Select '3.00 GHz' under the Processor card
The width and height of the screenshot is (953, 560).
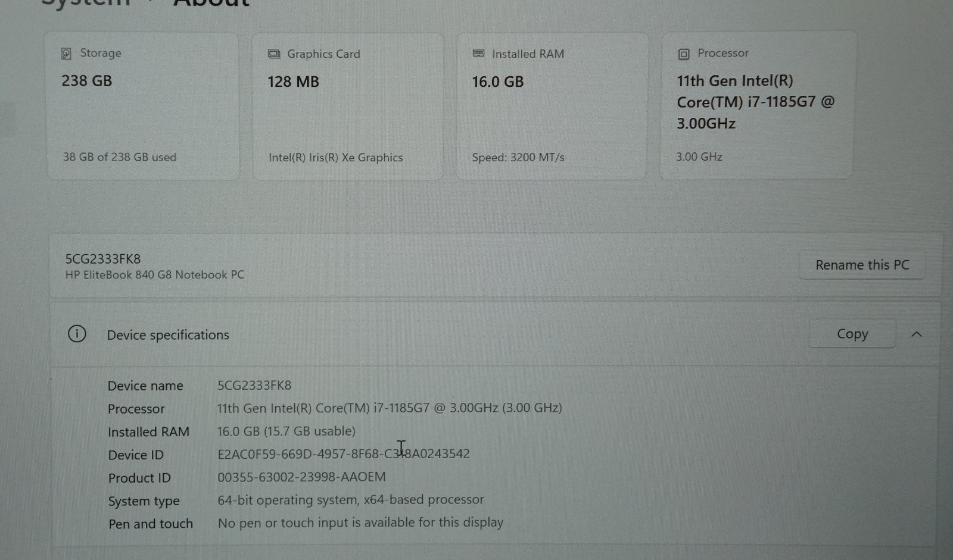coord(699,157)
